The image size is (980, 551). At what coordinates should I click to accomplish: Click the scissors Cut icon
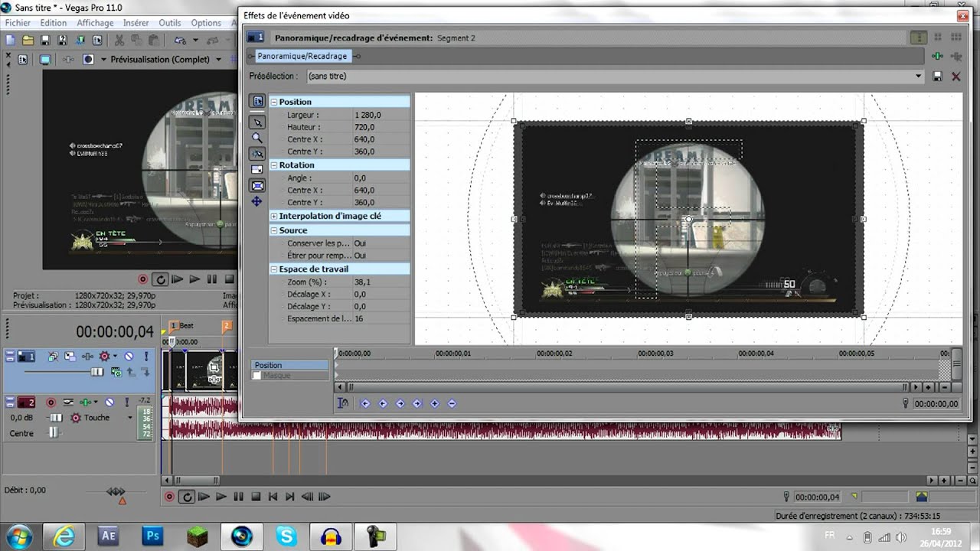coord(119,40)
